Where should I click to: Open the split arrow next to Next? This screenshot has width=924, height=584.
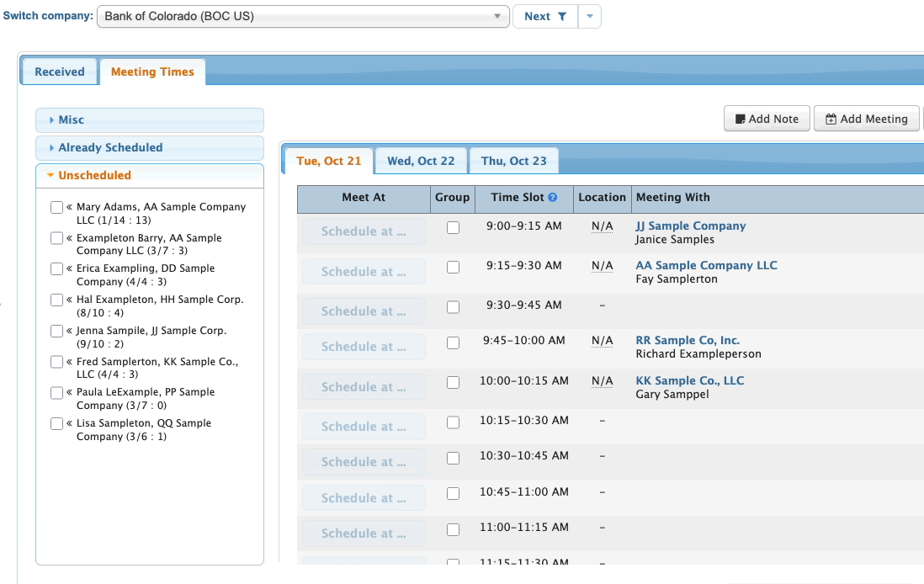pos(590,17)
